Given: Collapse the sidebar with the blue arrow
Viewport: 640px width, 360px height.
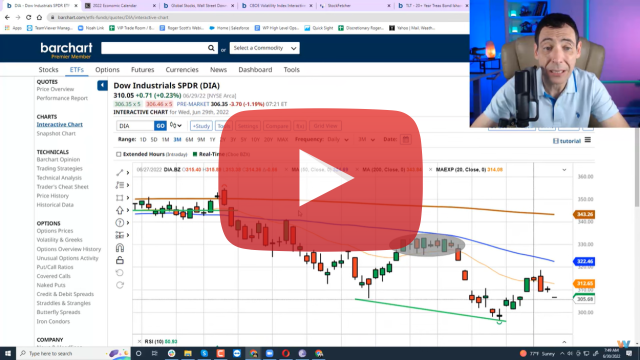Looking at the screenshot, I should (102, 85).
